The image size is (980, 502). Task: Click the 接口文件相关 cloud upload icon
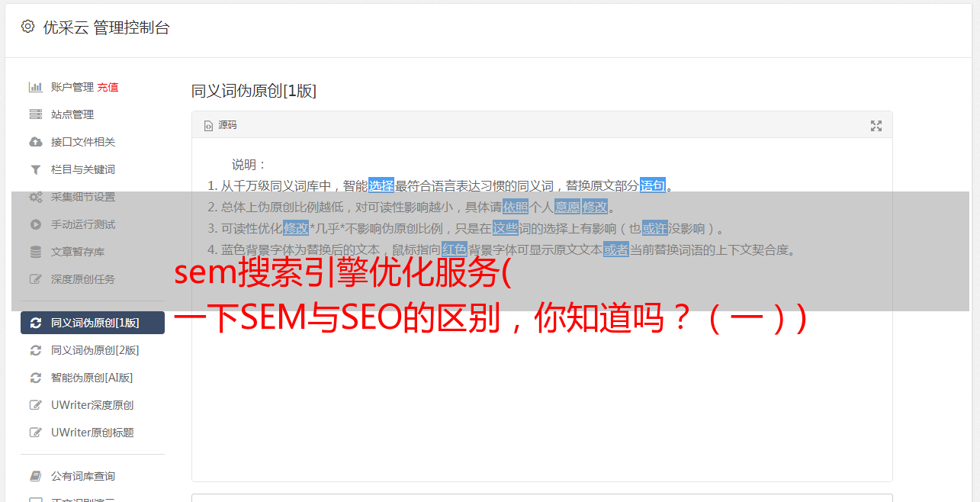(x=35, y=142)
